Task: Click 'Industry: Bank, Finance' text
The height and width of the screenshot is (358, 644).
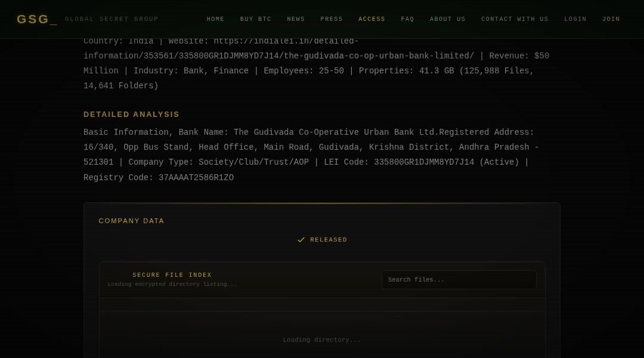Action: 191,70
